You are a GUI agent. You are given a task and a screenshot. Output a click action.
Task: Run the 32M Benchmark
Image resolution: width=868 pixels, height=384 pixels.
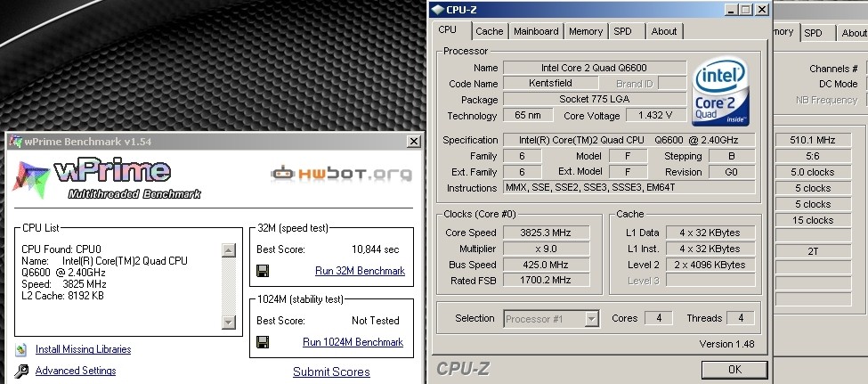(x=360, y=271)
